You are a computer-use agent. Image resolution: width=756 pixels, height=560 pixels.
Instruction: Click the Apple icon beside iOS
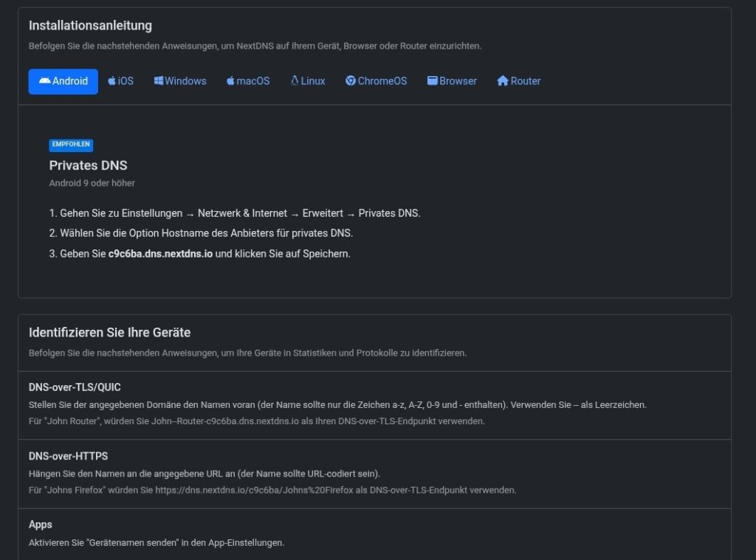(x=111, y=81)
